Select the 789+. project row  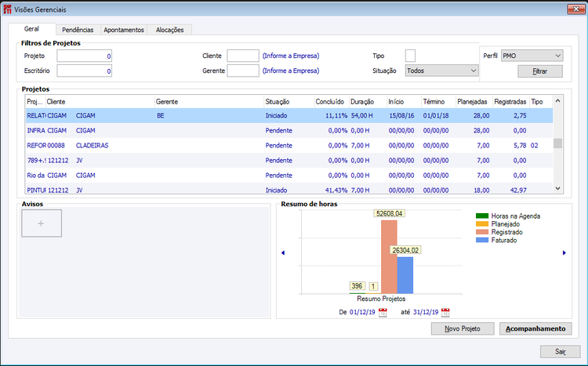(289, 161)
